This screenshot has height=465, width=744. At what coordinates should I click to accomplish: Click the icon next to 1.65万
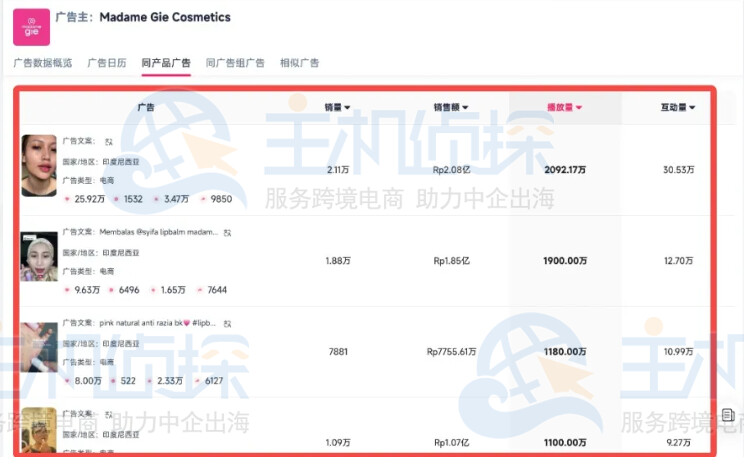[153, 290]
